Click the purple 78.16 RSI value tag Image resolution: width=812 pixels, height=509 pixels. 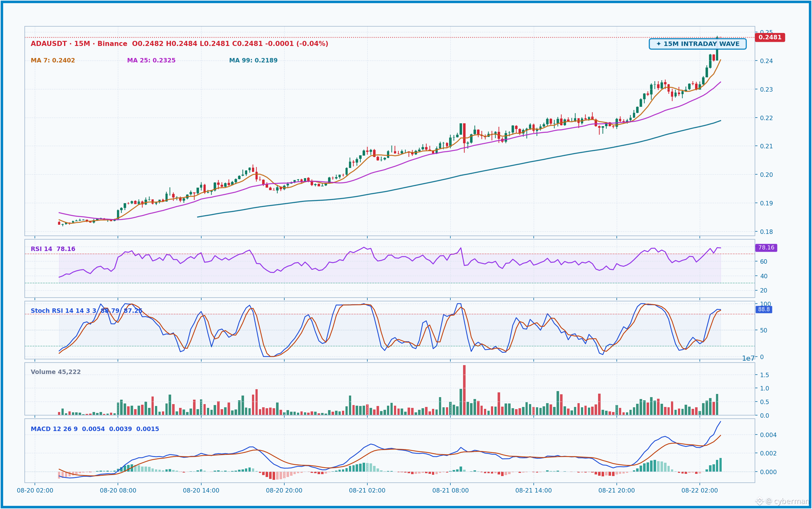tap(766, 248)
